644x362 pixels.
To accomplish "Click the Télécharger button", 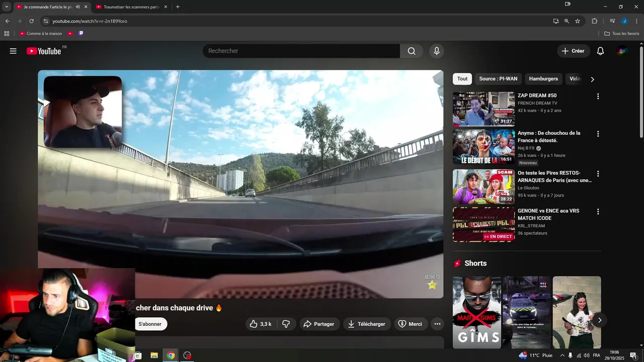I will click(x=367, y=324).
